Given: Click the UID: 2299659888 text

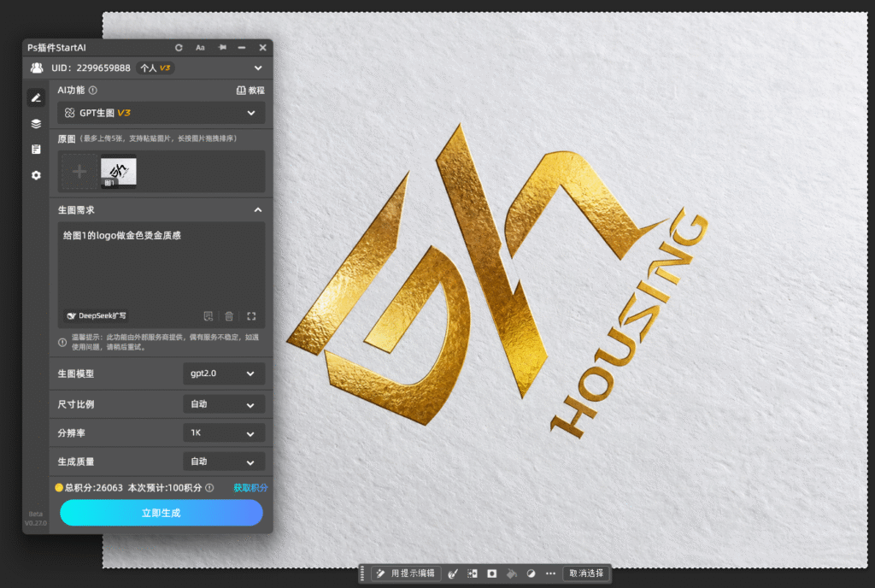Looking at the screenshot, I should point(91,68).
